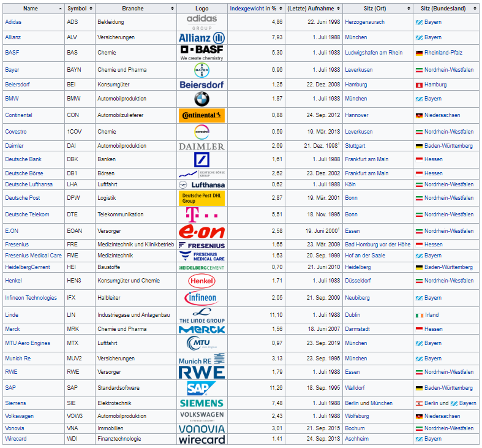Click the Henkel oval logo
Viewport: 482px width, 448px height.
(x=201, y=281)
